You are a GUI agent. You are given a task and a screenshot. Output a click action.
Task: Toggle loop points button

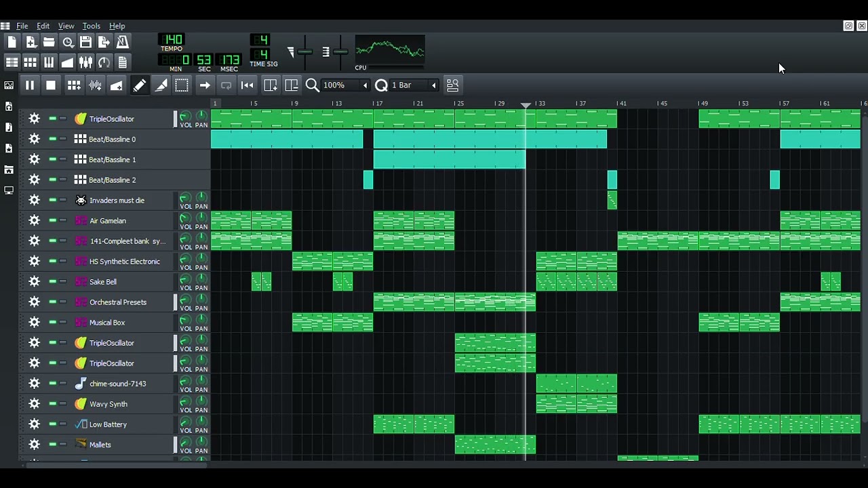coord(226,85)
